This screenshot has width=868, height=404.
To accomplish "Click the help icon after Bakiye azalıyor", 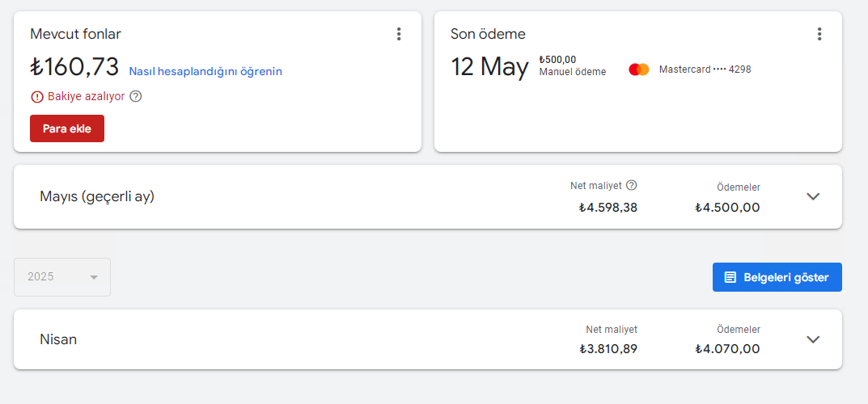I will pyautogui.click(x=136, y=96).
